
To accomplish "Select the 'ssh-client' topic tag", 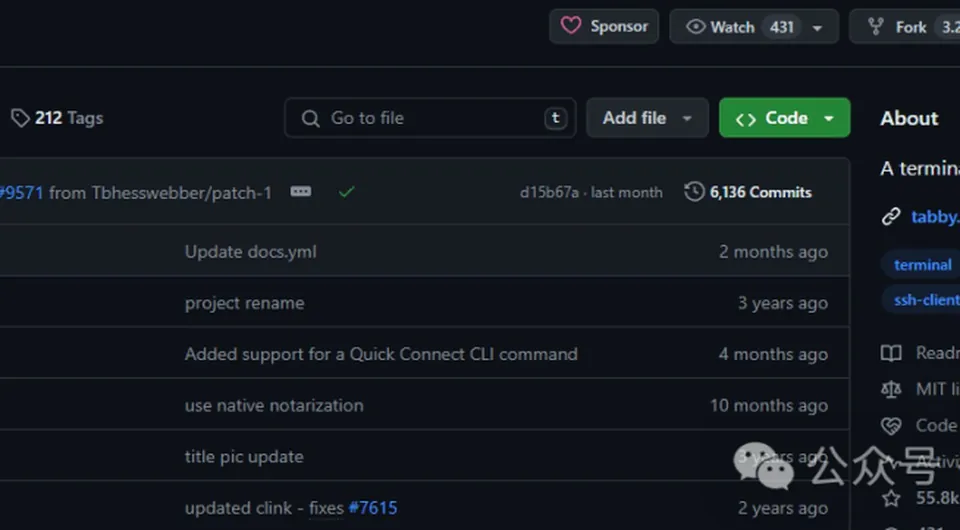I will 922,300.
